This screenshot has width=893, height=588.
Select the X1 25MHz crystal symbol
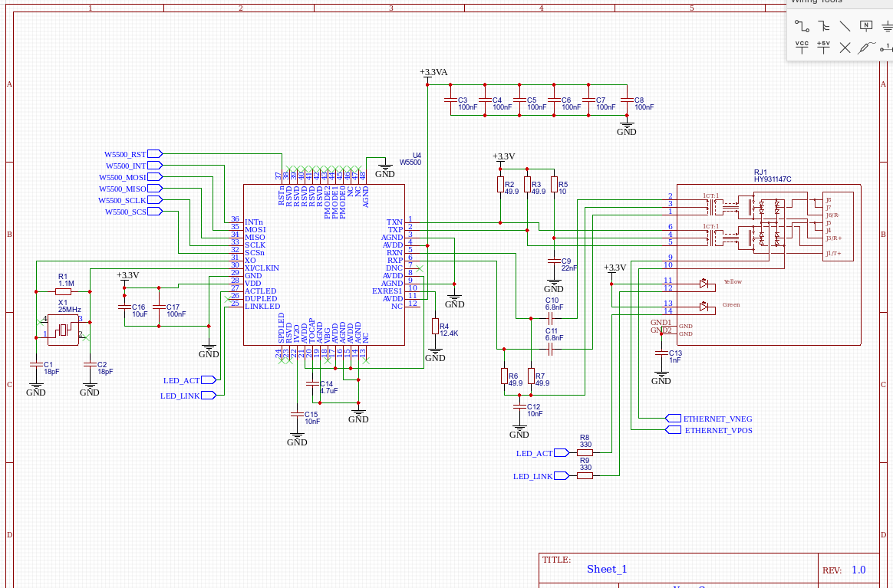pyautogui.click(x=63, y=330)
